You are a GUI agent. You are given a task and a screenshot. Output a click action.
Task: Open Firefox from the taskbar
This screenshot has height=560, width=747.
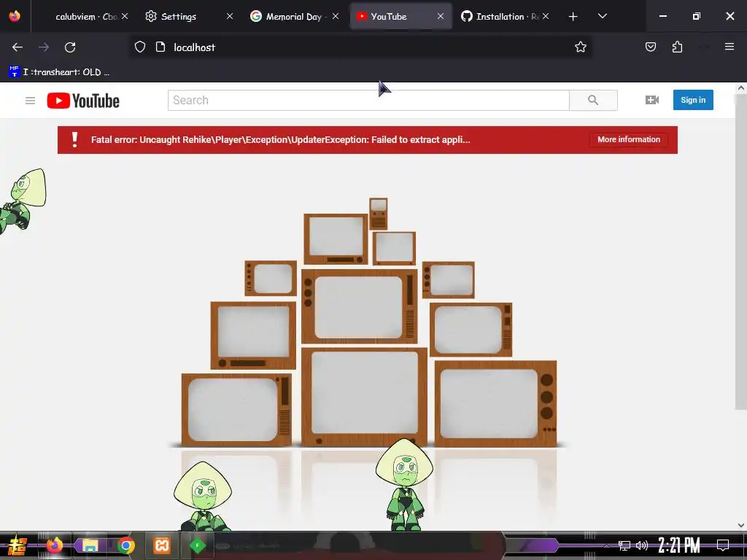(55, 545)
